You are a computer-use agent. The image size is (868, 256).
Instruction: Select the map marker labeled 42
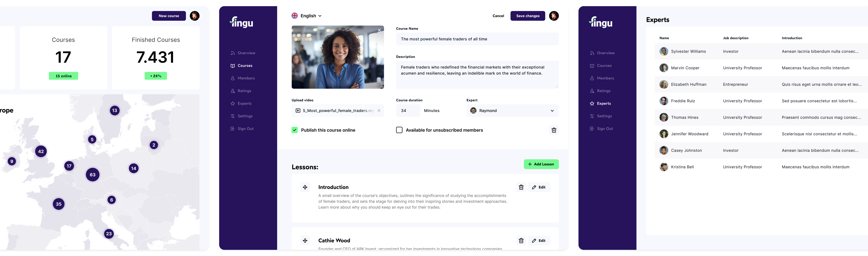pos(41,151)
